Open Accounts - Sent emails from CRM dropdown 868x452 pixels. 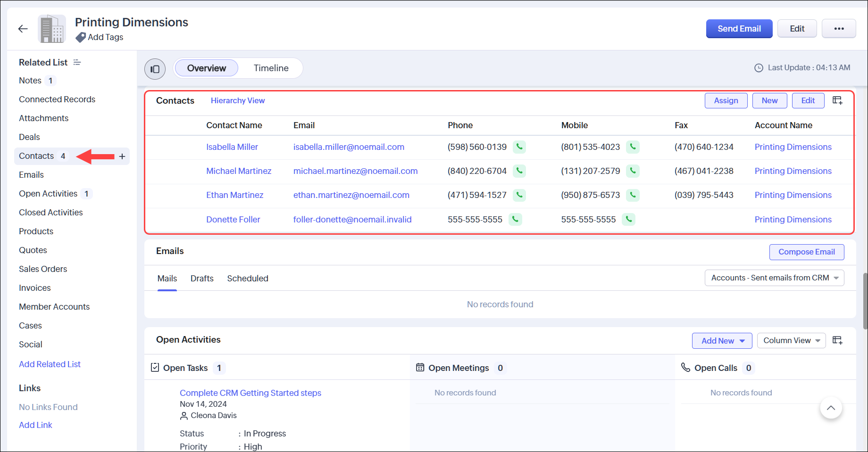774,278
